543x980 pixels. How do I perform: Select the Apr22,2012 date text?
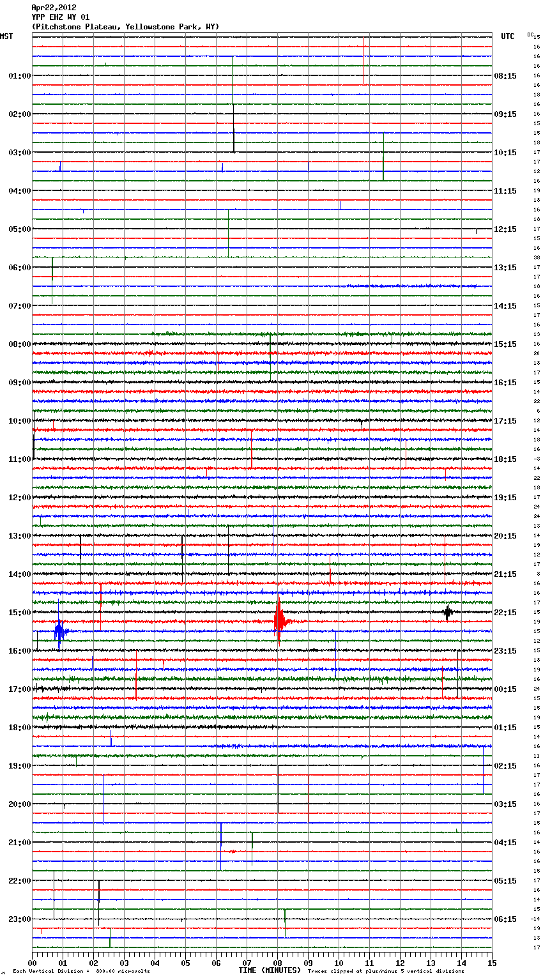point(54,8)
